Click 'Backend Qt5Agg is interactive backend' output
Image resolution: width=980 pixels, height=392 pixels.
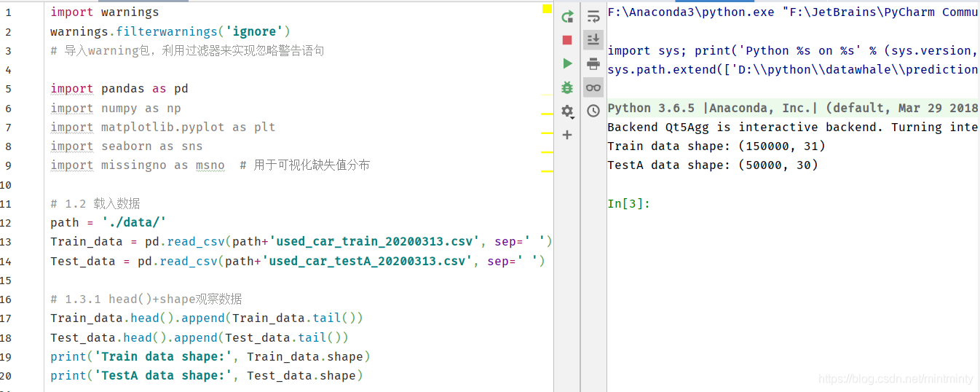(793, 127)
